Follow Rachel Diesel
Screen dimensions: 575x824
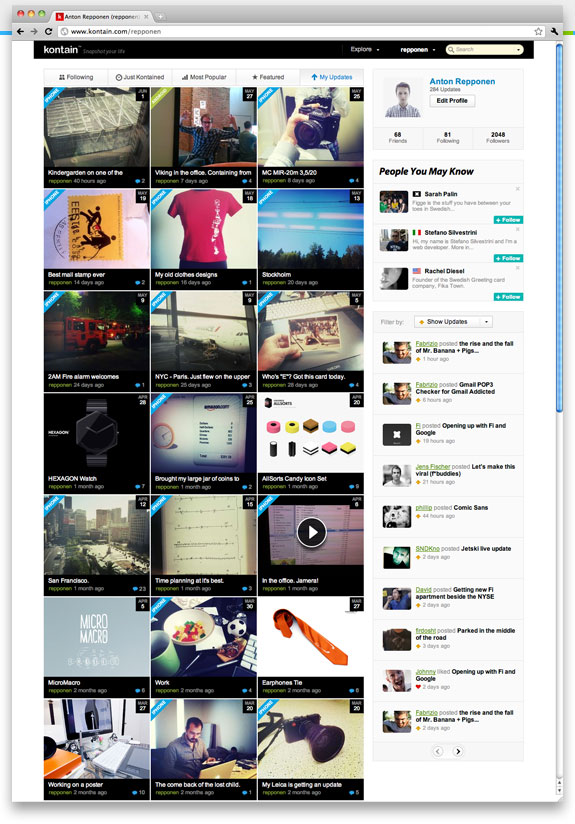[x=508, y=297]
